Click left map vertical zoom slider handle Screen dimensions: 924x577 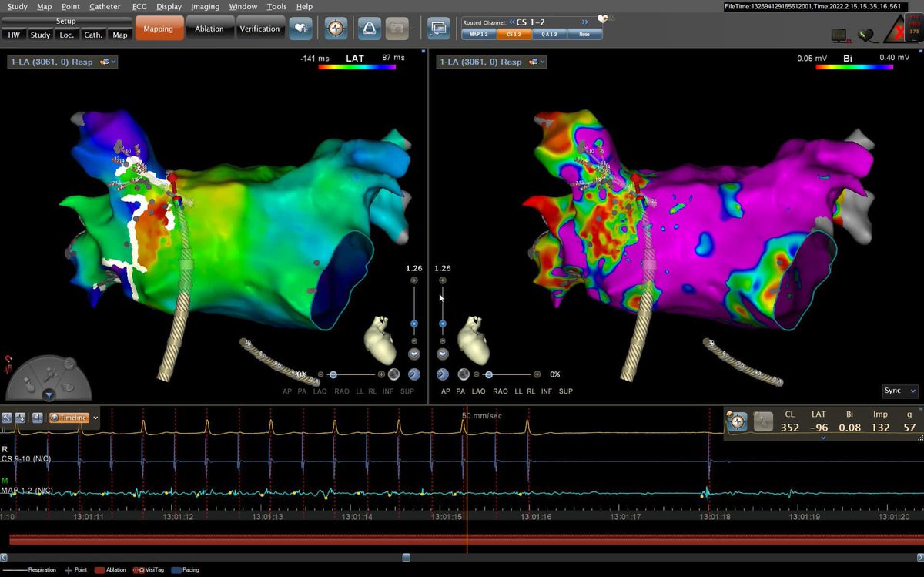point(414,324)
